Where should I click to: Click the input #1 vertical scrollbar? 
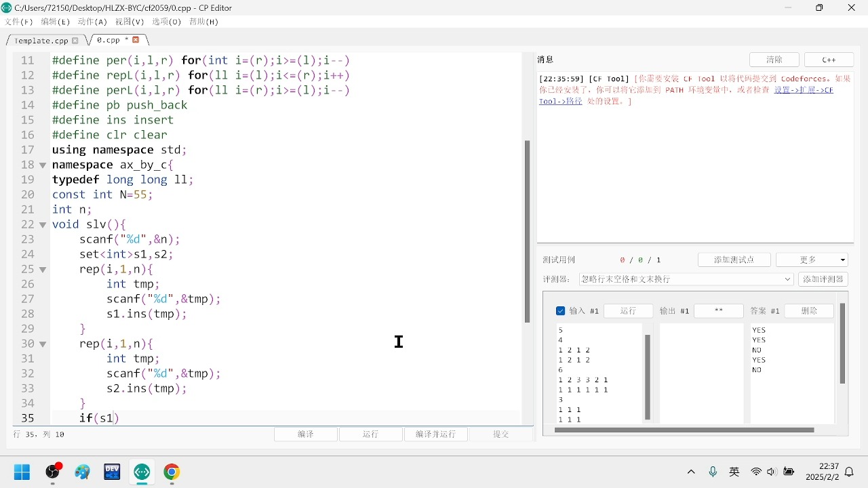tap(648, 377)
